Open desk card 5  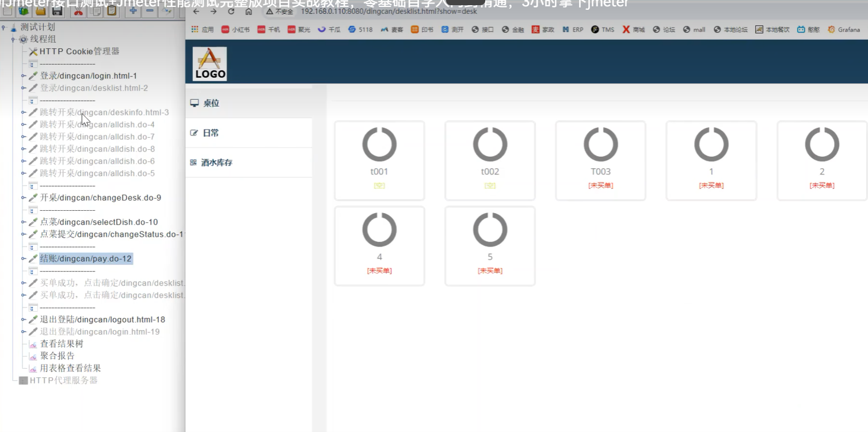[x=490, y=246]
